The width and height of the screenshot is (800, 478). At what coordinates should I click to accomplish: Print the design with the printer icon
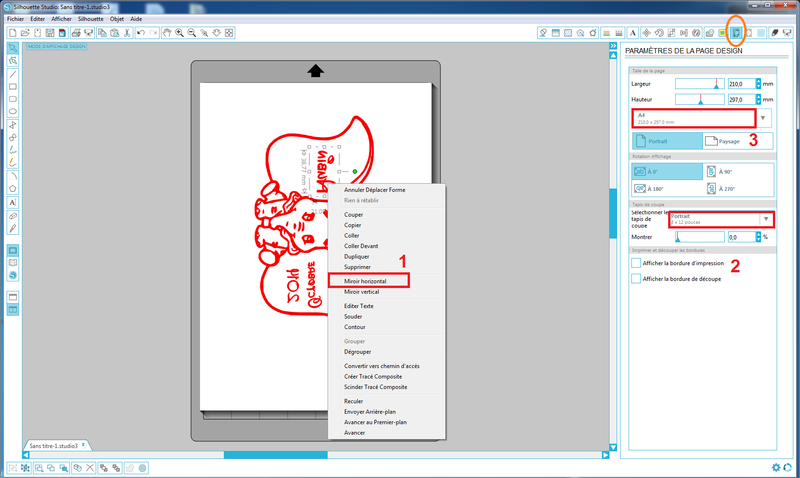[76, 33]
